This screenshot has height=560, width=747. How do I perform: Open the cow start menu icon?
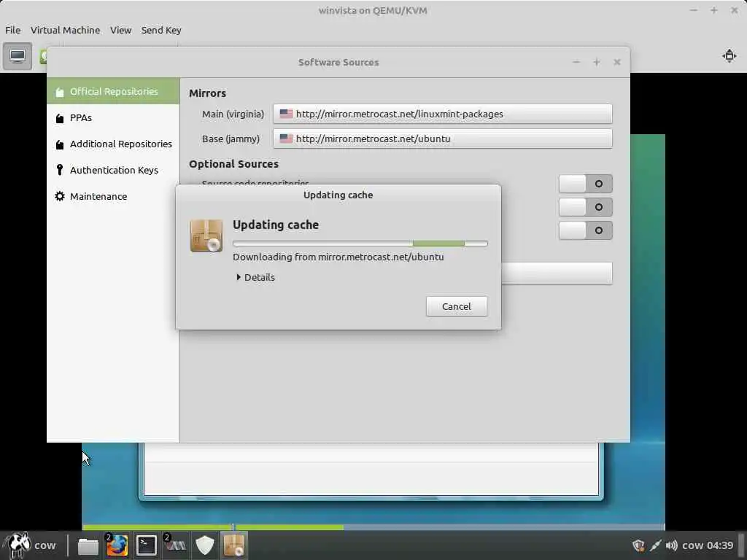click(18, 545)
